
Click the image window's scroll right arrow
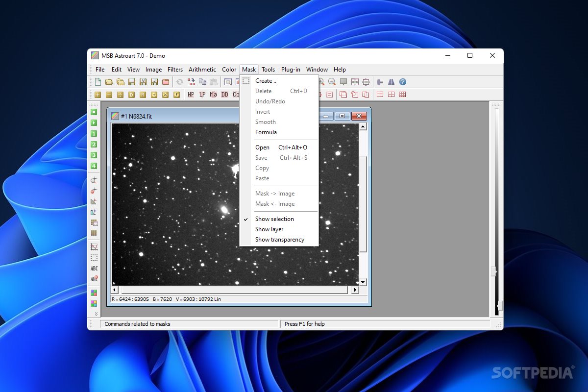pos(355,290)
